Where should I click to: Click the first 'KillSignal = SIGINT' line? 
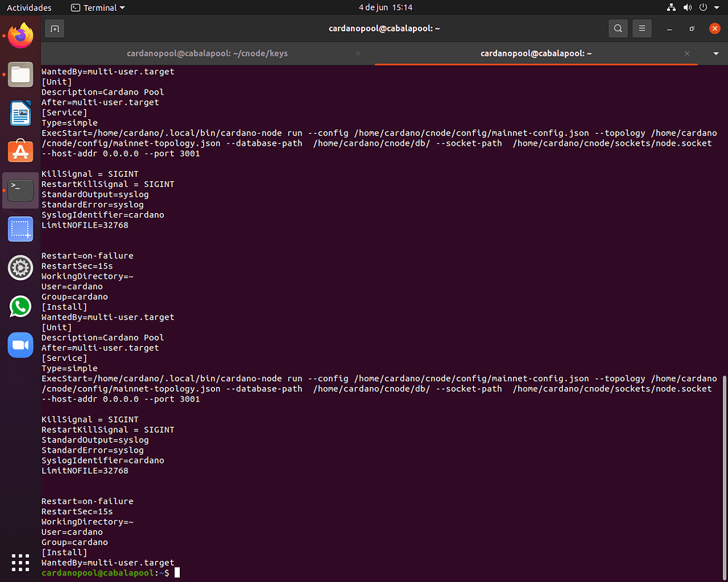[x=90, y=174]
